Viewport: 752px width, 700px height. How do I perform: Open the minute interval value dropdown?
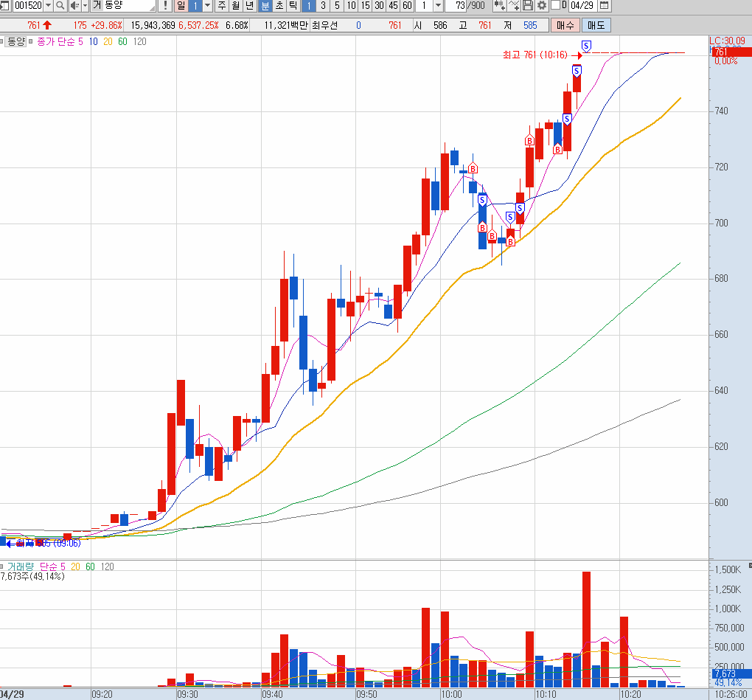click(438, 6)
